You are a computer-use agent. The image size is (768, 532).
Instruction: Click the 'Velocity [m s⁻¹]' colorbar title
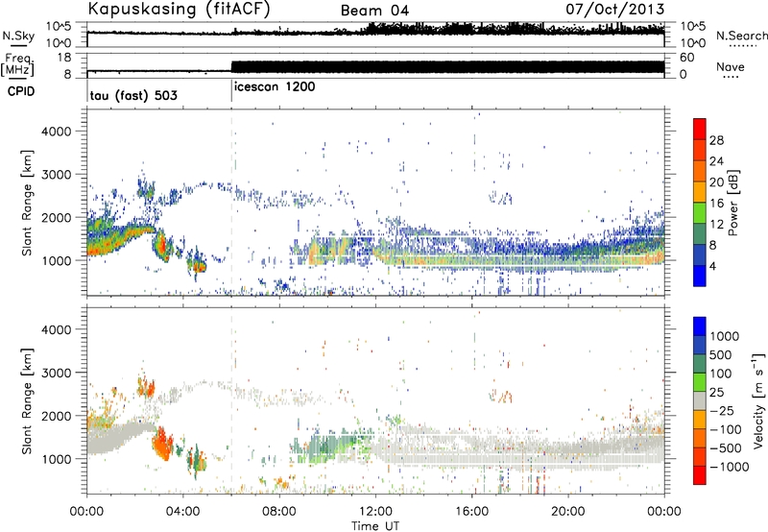pyautogui.click(x=758, y=400)
